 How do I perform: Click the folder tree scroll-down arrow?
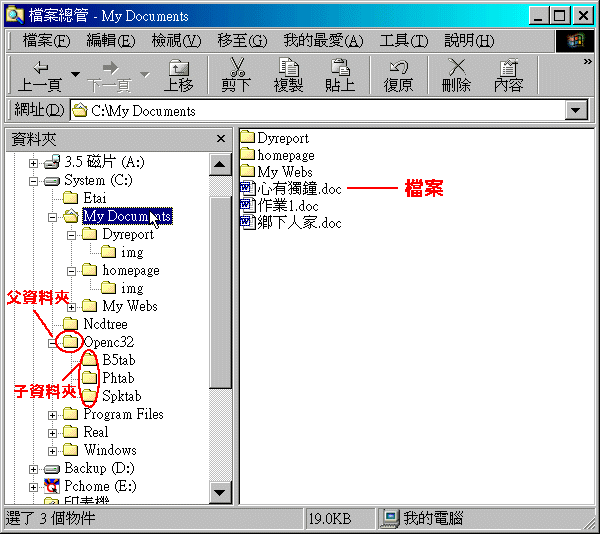click(220, 492)
